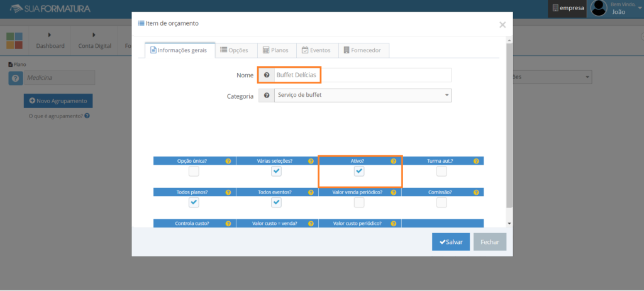The image size is (644, 291).
Task: Open the Fornecedor tab
Action: (363, 50)
